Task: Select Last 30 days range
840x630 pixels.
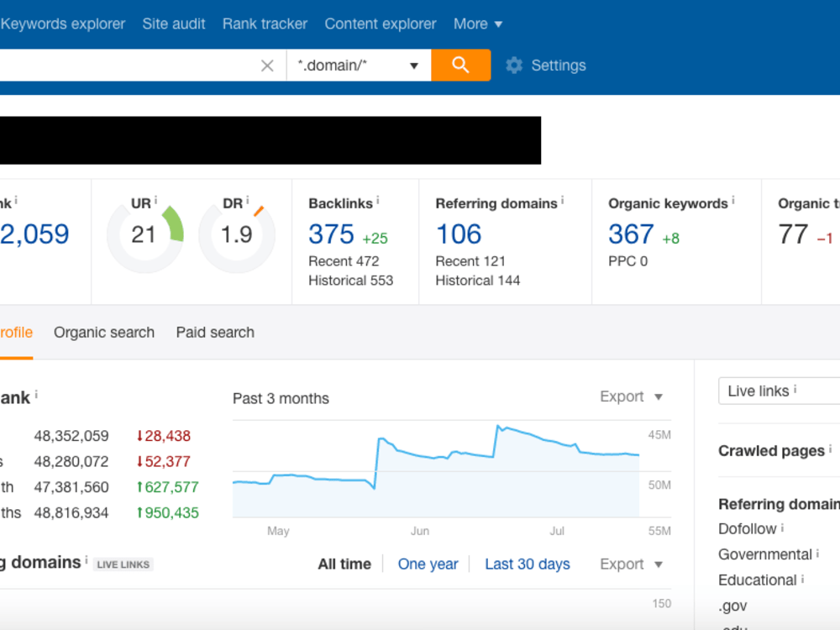Action: tap(528, 564)
